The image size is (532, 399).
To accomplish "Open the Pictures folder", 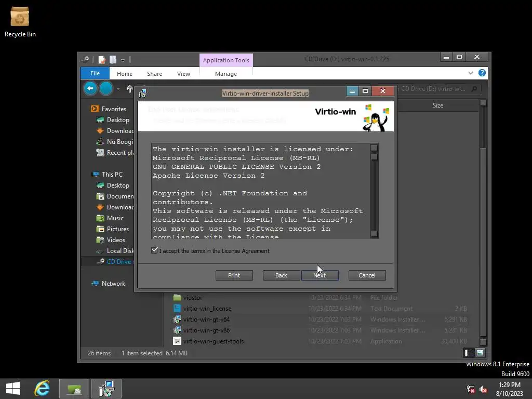I will tap(113, 229).
